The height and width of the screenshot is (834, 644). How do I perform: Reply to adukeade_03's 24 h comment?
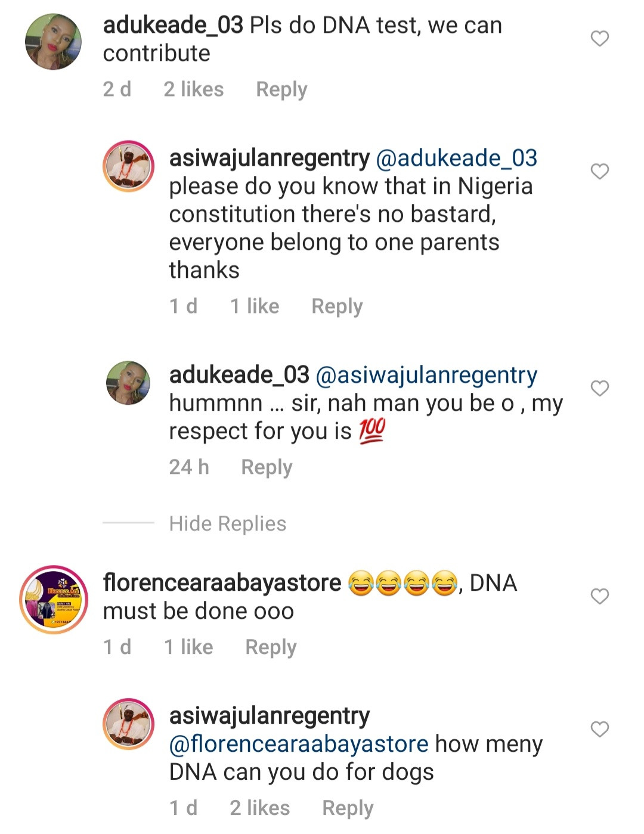point(267,467)
